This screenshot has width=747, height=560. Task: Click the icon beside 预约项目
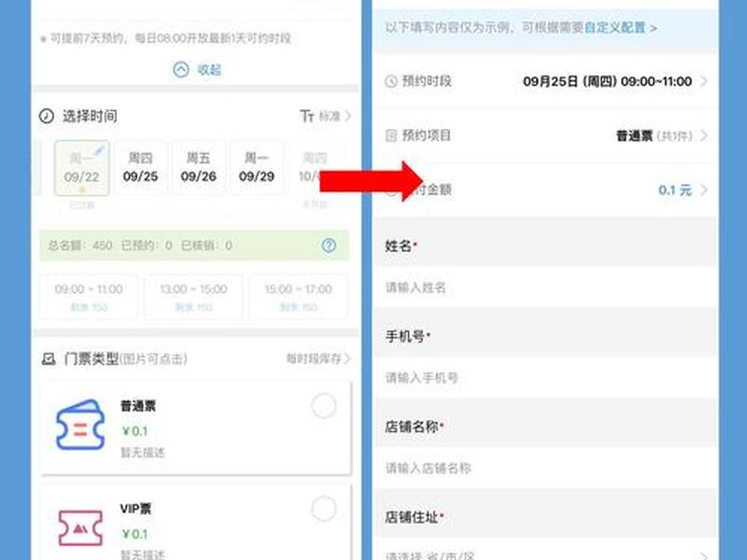click(x=390, y=136)
